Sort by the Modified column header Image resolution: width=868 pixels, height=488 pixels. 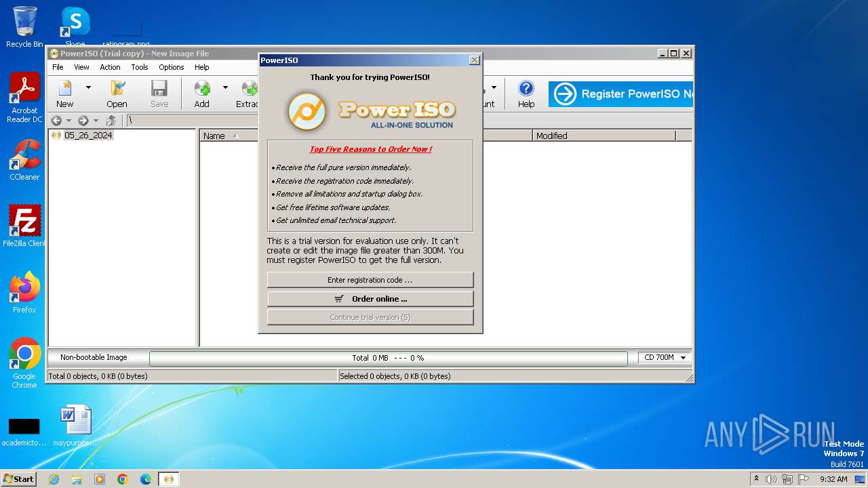[x=604, y=136]
